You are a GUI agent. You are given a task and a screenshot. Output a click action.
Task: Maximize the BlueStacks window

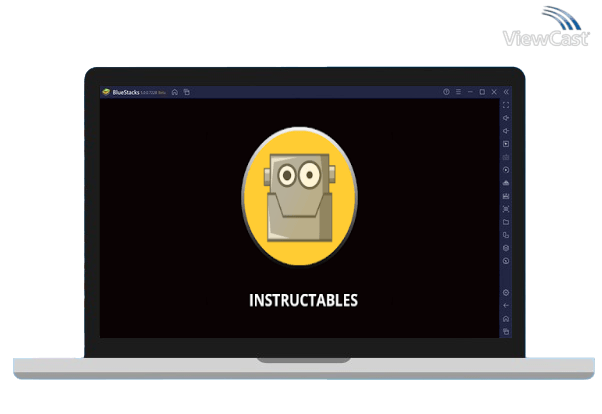482,92
